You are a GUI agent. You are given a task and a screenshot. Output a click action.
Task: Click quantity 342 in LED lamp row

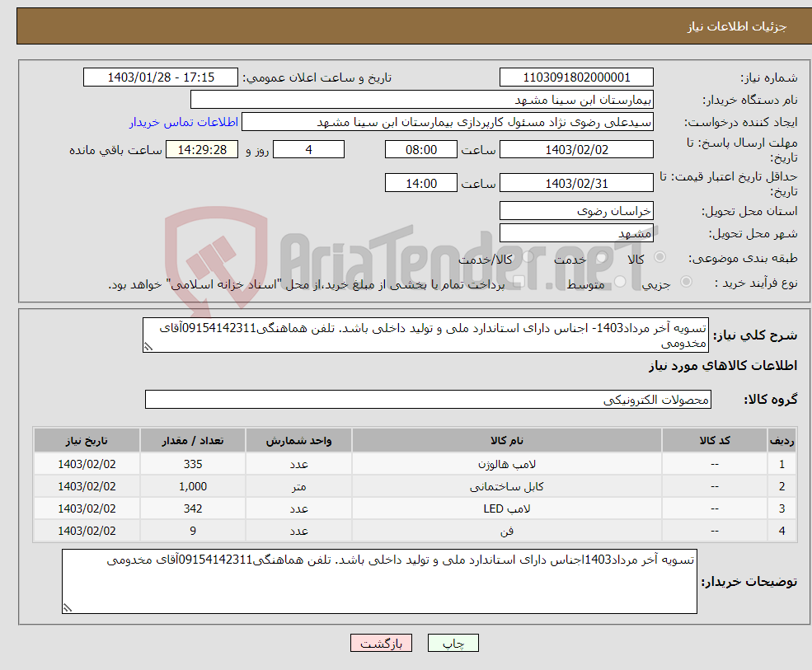coord(193,508)
